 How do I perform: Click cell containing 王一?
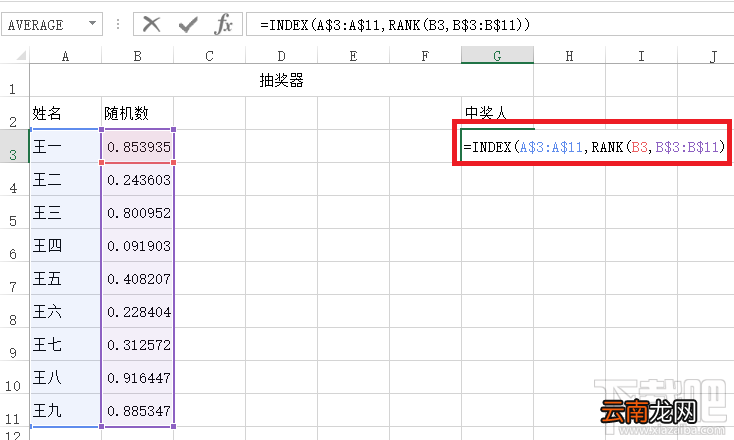[65, 147]
